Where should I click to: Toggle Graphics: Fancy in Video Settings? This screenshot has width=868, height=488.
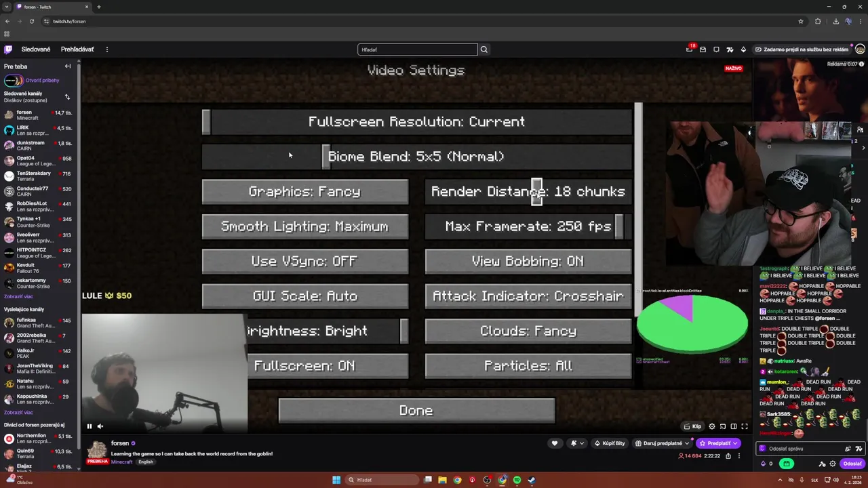coord(305,192)
